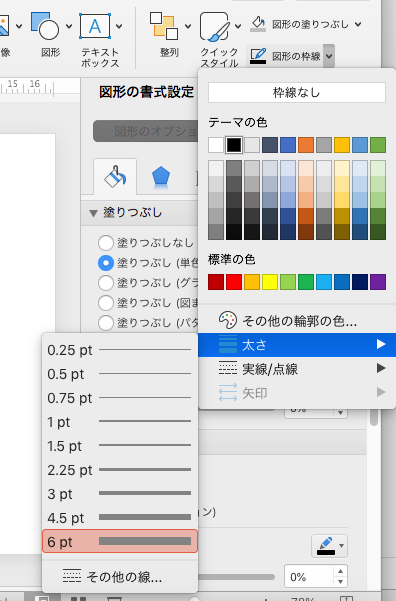This screenshot has width=396, height=601.
Task: Click the クイックスタイル quick style icon
Action: coord(215,26)
